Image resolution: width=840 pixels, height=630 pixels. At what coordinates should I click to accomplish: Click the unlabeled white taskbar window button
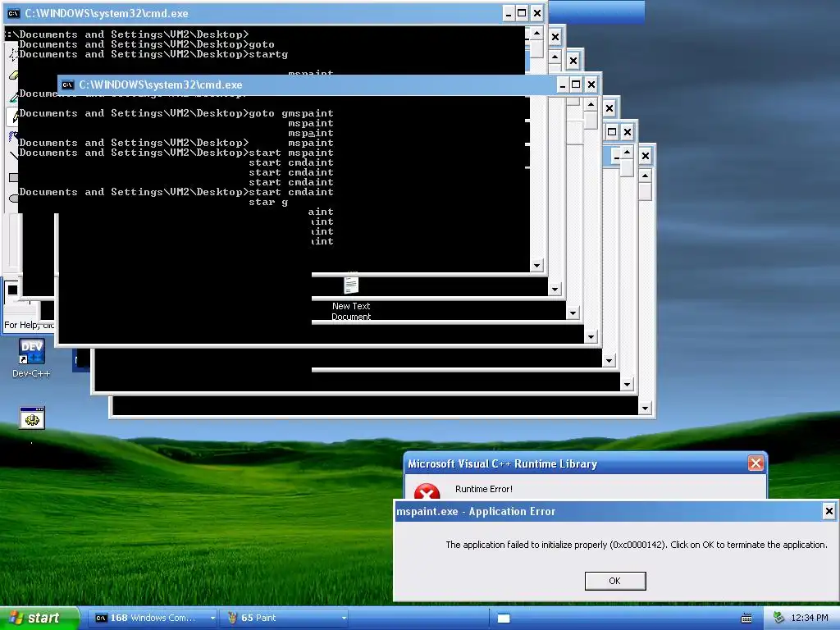point(504,619)
